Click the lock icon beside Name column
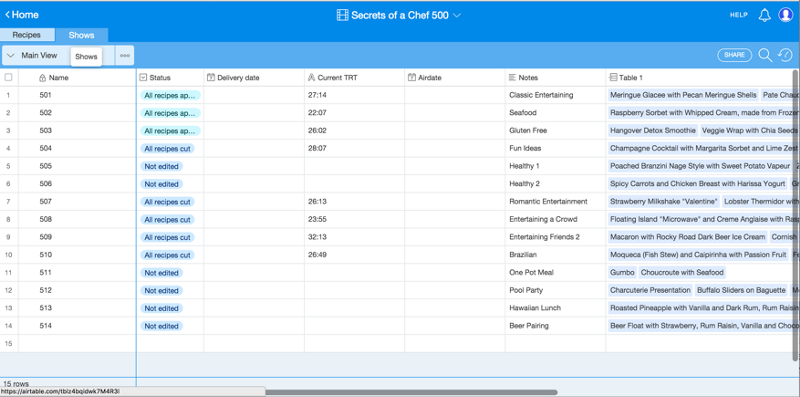This screenshot has height=397, width=800. click(43, 78)
